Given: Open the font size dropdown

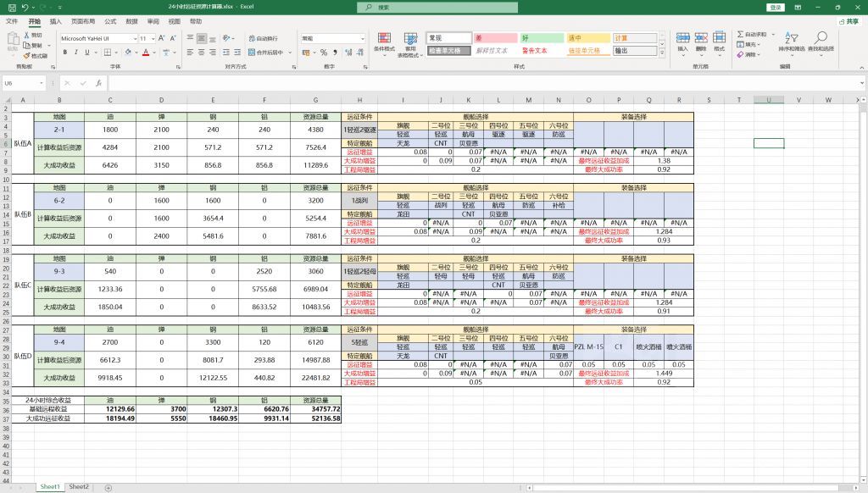Looking at the screenshot, I should [152, 39].
